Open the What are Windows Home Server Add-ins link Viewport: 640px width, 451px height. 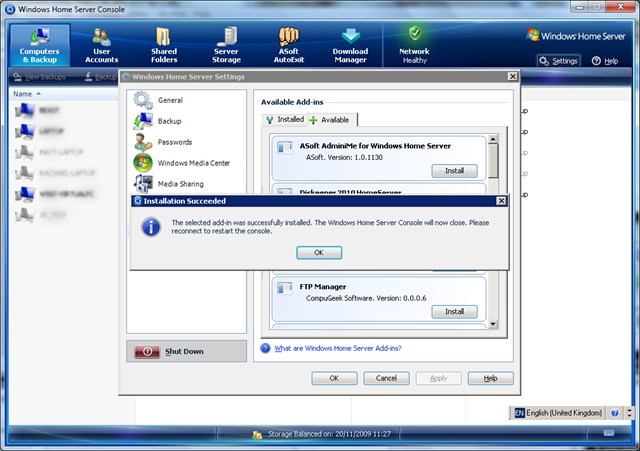pos(338,348)
